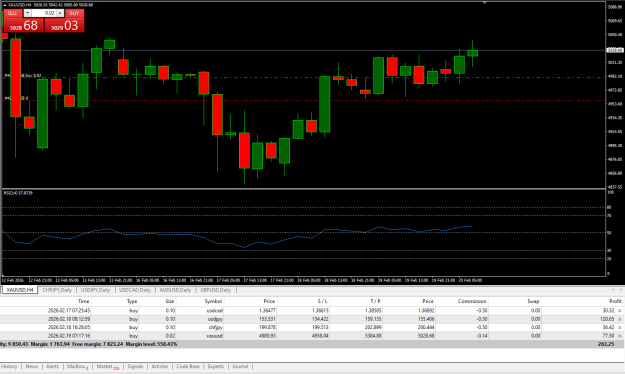Open the News terminal tab
This screenshot has height=374, width=625.
tap(31, 366)
